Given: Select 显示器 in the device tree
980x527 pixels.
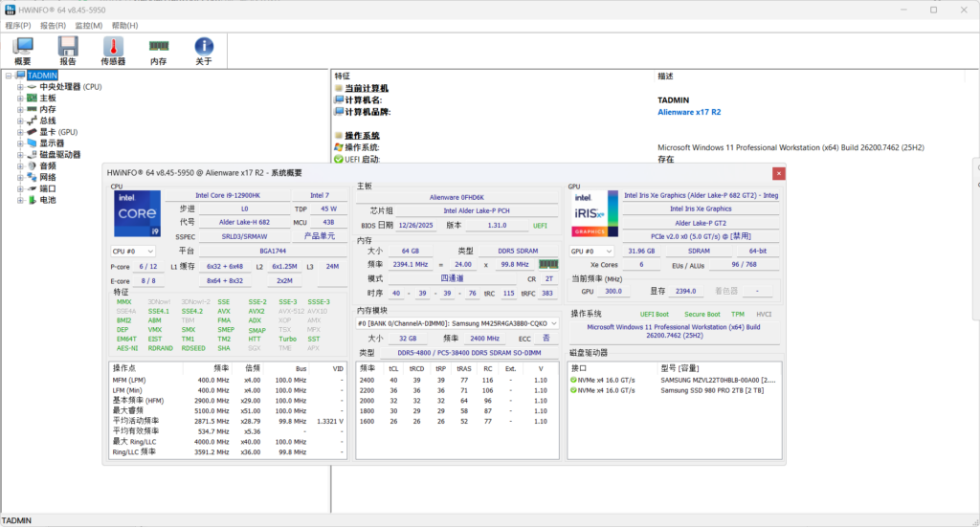Looking at the screenshot, I should click(x=52, y=143).
